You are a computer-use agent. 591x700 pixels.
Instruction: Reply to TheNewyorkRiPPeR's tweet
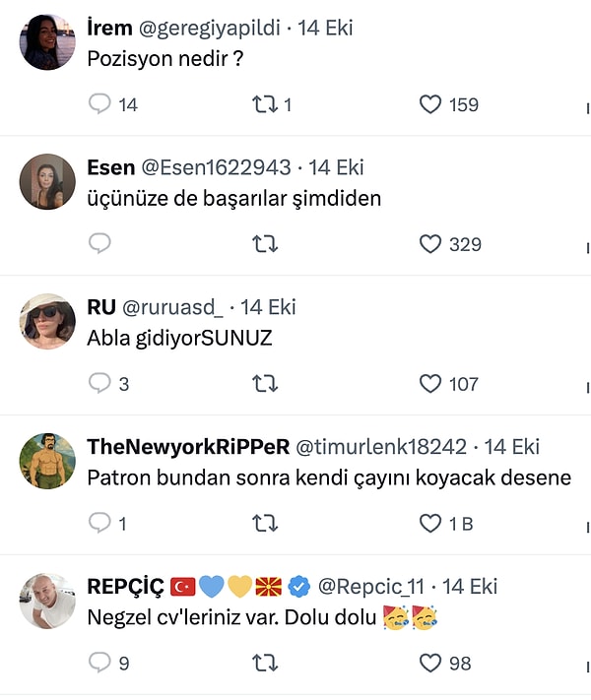[x=100, y=524]
